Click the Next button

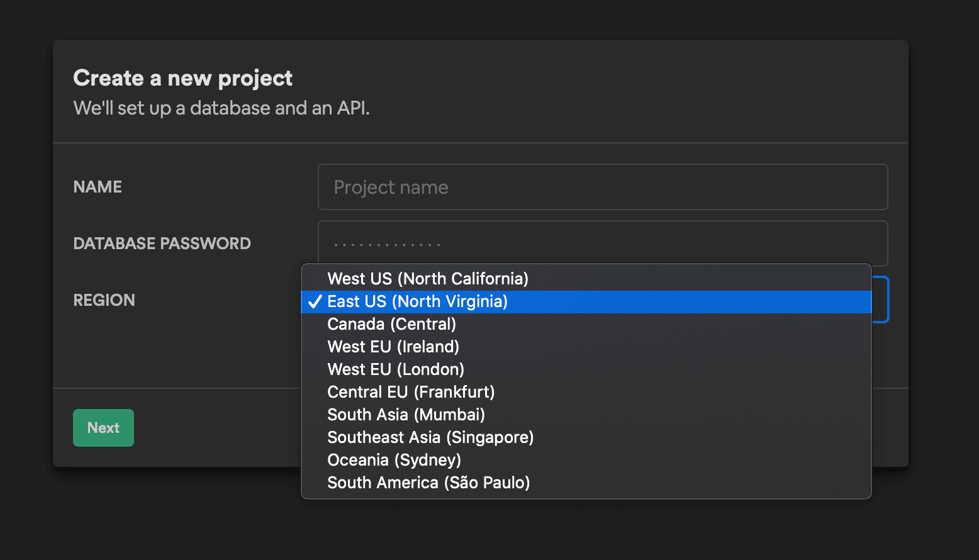(103, 428)
